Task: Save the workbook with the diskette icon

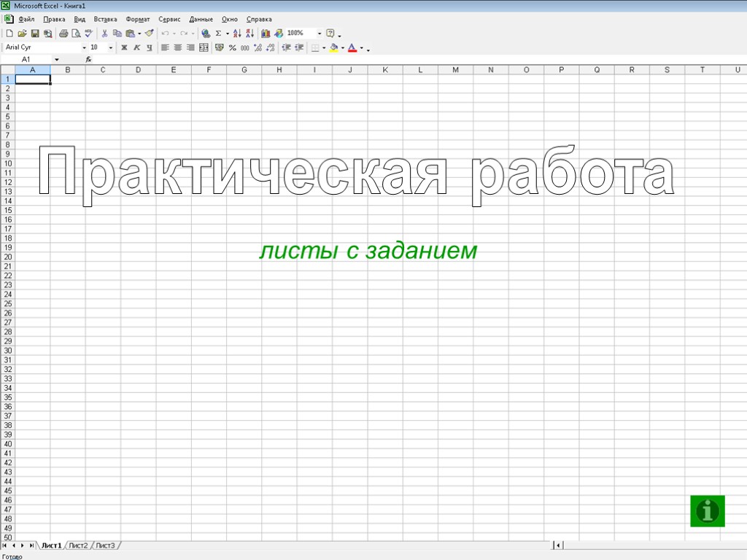Action: coord(35,34)
